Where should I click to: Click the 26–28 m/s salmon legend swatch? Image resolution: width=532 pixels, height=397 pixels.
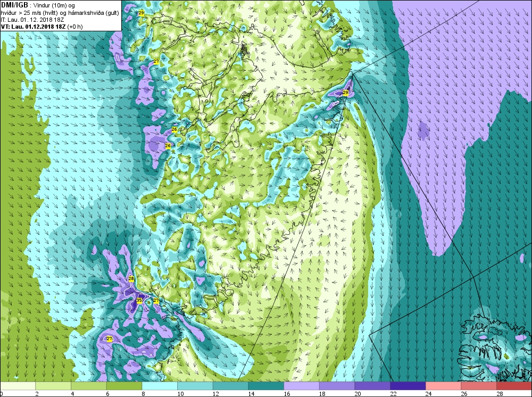(x=479, y=386)
